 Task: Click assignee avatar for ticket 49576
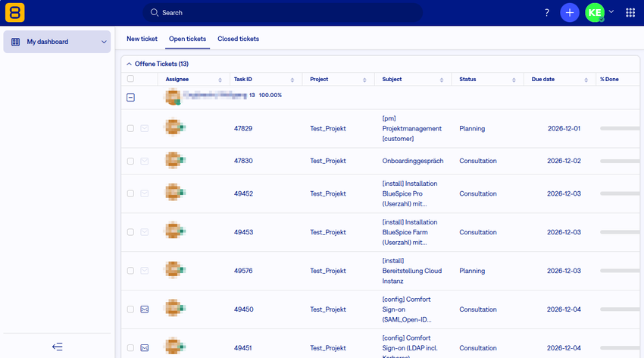tap(174, 269)
